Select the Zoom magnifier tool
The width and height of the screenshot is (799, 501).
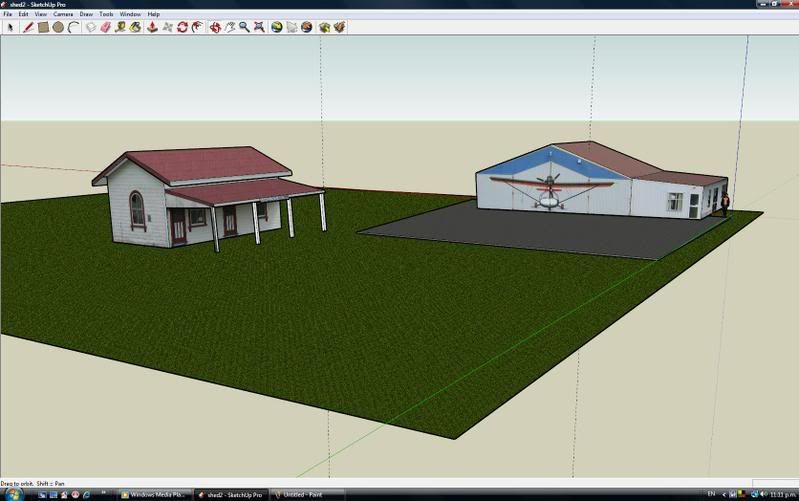[x=244, y=27]
